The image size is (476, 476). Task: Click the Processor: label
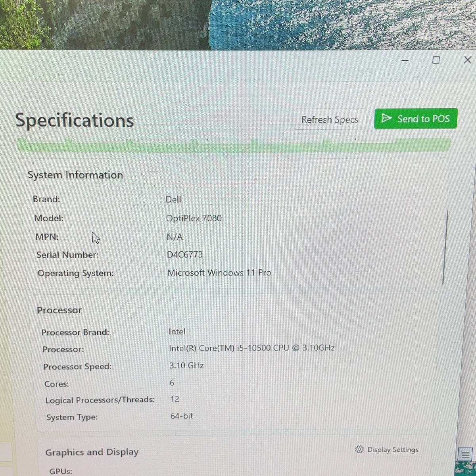click(63, 349)
